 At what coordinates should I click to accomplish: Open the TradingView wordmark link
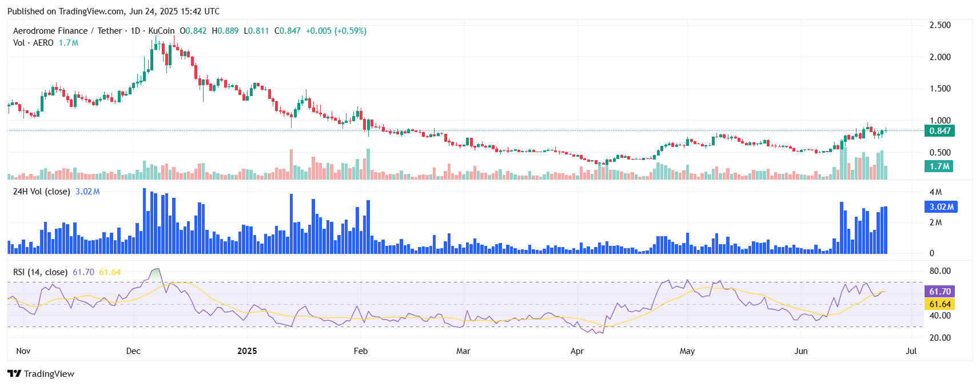[x=49, y=374]
